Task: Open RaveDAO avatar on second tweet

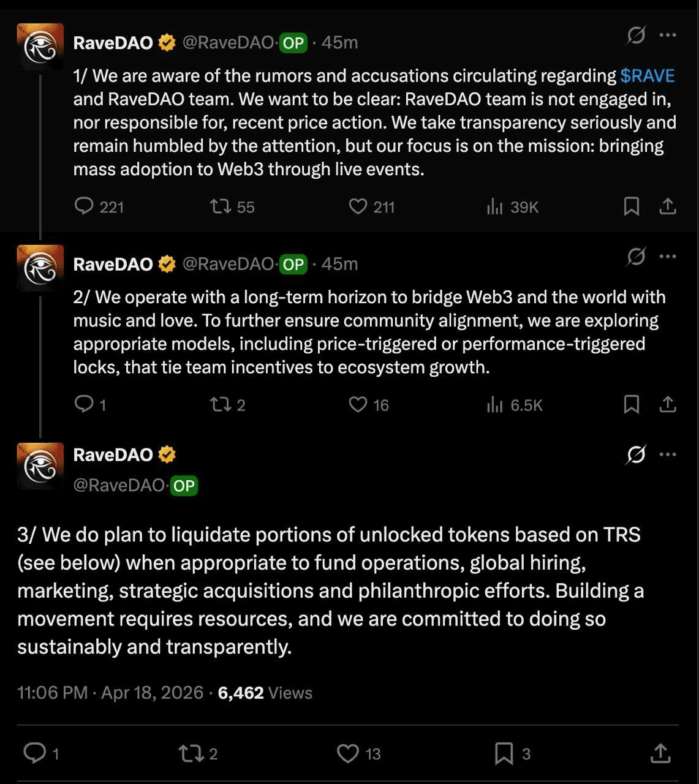Action: [x=40, y=268]
